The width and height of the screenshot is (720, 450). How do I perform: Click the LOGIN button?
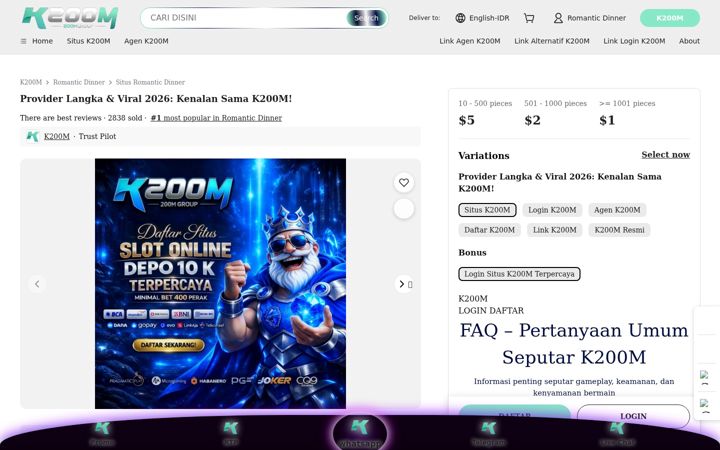pos(633,416)
